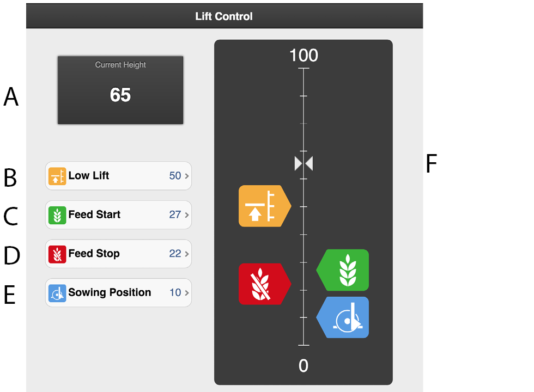Click the Current Height 65 display box

pyautogui.click(x=120, y=90)
